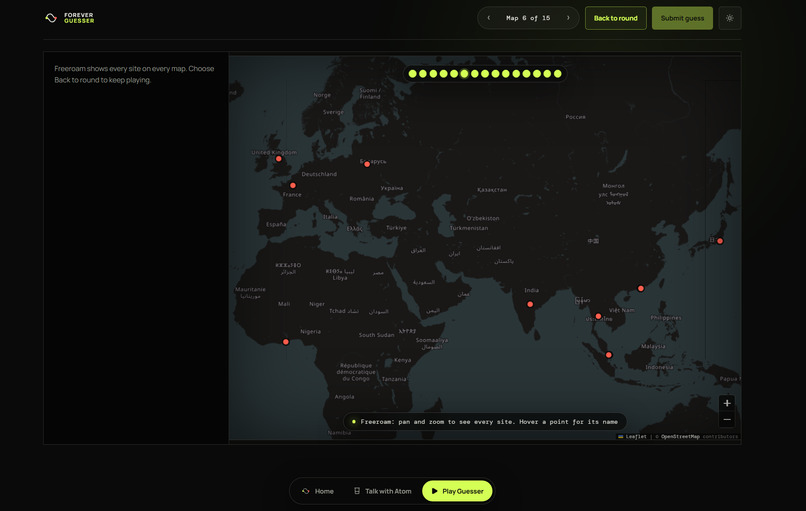Click the "Map 6 of 15" indicator
806x511 pixels.
pos(528,18)
